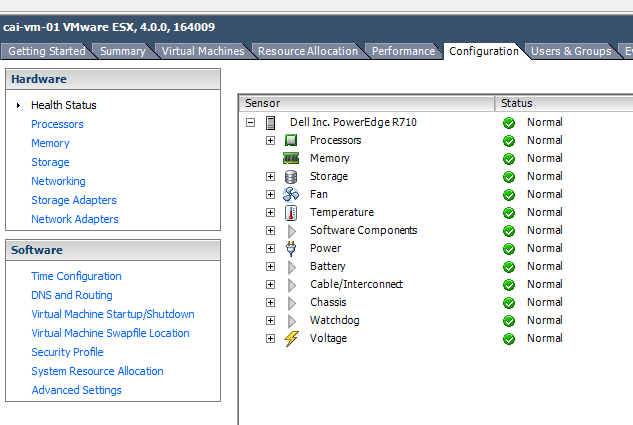Screen dimensions: 633x425
Task: Expand the Battery sensor node
Action: coord(270,266)
